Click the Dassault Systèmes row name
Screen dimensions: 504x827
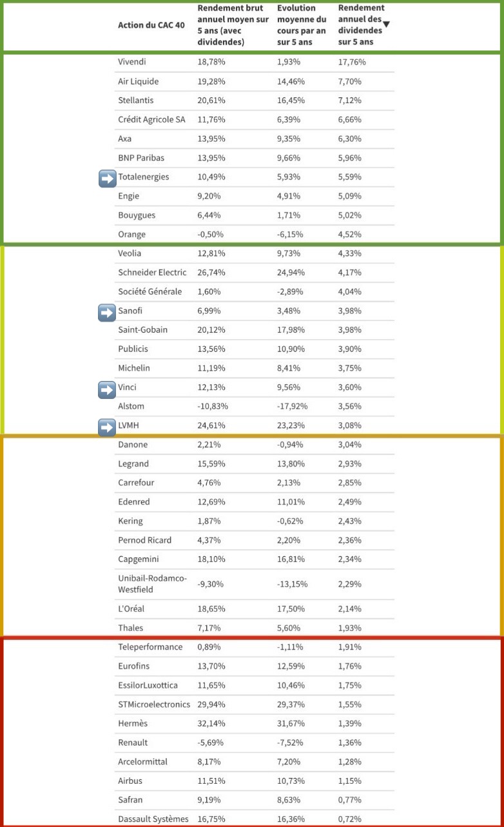pyautogui.click(x=153, y=819)
